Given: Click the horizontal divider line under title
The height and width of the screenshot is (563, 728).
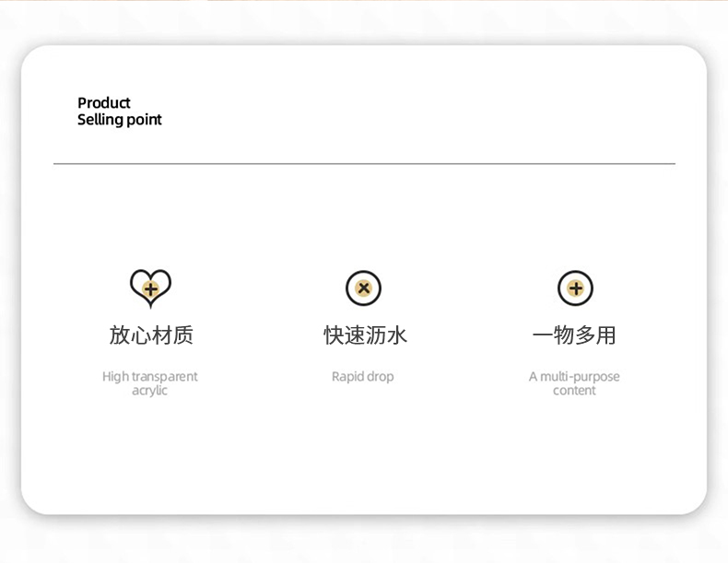Looking at the screenshot, I should (x=365, y=163).
